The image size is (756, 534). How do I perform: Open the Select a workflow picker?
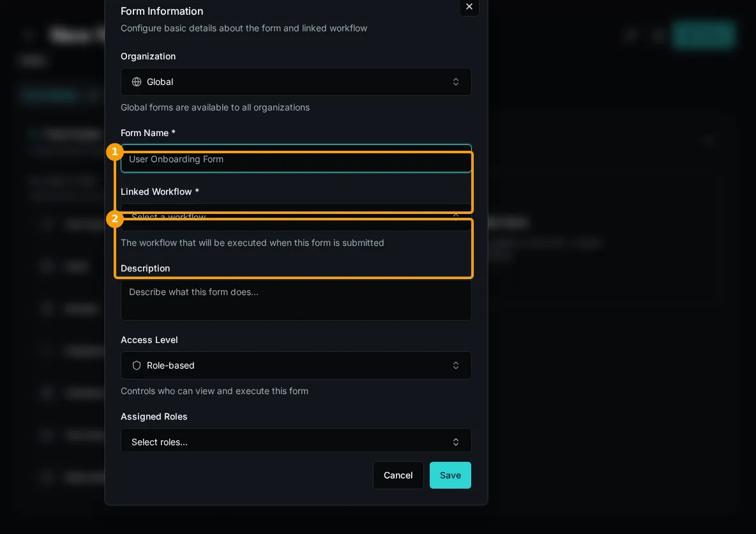[x=296, y=217]
